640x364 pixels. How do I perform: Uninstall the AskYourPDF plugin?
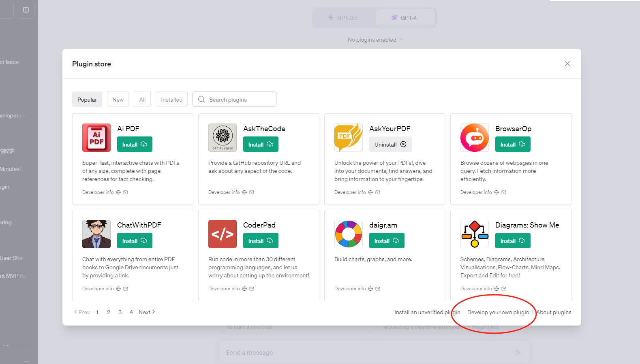(x=390, y=145)
